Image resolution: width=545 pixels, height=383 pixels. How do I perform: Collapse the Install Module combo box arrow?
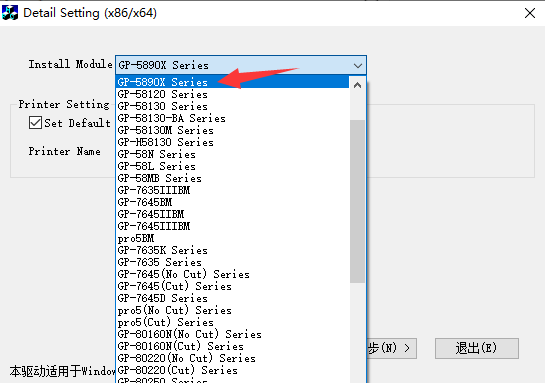pyautogui.click(x=358, y=65)
